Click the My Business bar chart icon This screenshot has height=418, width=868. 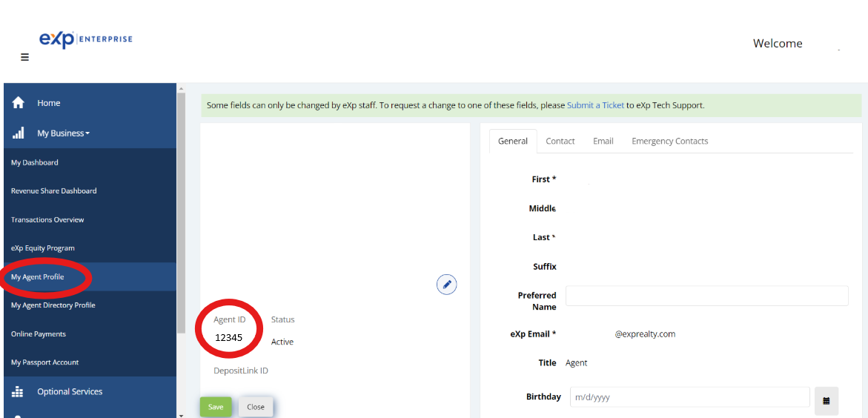19,133
